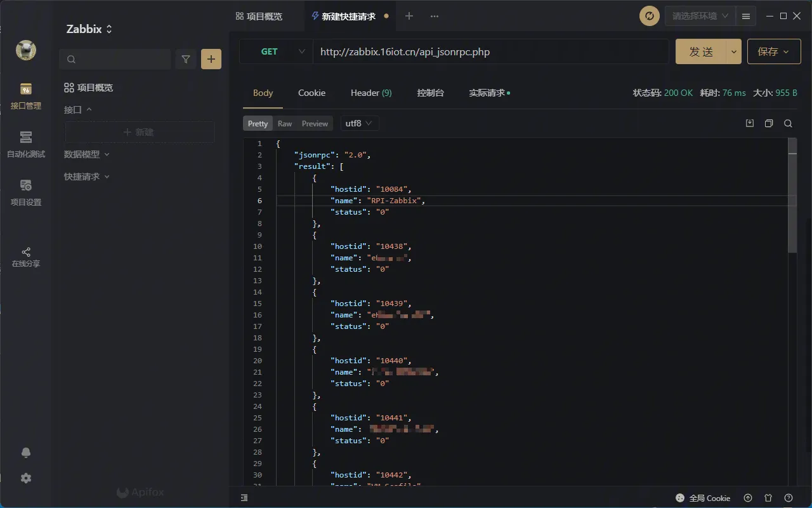Viewport: 812px width, 508px height.
Task: Open 自动化测试 in the sidebar
Action: click(x=25, y=144)
